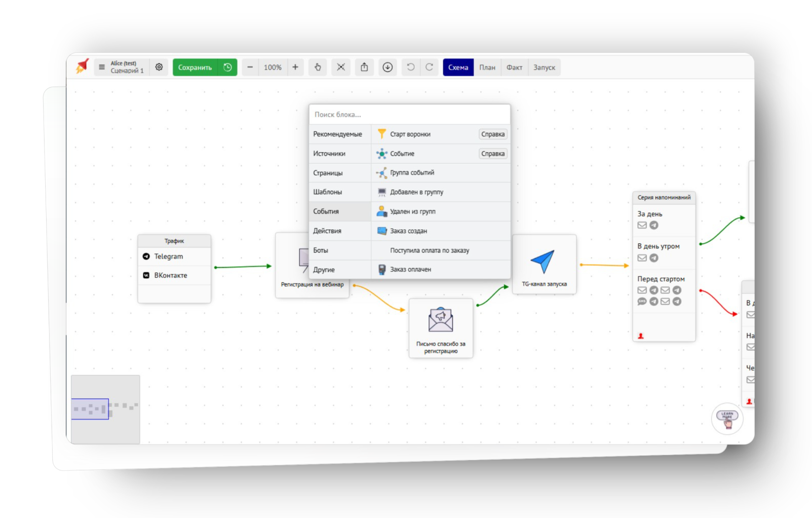
Task: Click the share export icon
Action: (364, 67)
